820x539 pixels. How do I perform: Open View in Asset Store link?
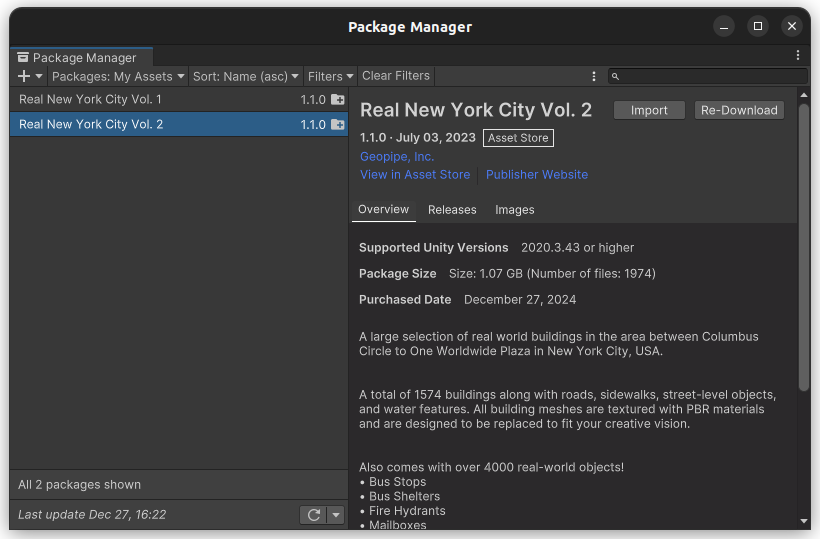tap(415, 175)
